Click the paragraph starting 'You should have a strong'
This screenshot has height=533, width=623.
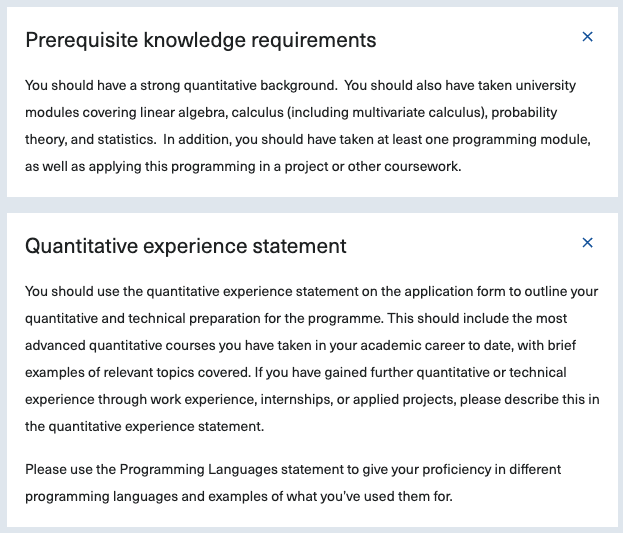pos(308,126)
